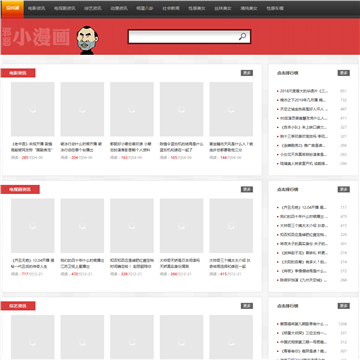Open ranking entry showing 1208 clicks
The image size is (360, 360).
click(x=304, y=324)
